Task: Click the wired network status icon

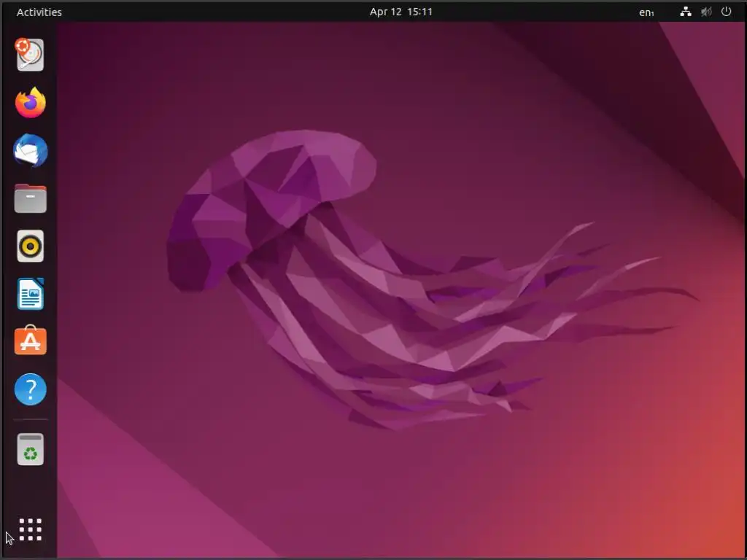Action: pyautogui.click(x=686, y=12)
